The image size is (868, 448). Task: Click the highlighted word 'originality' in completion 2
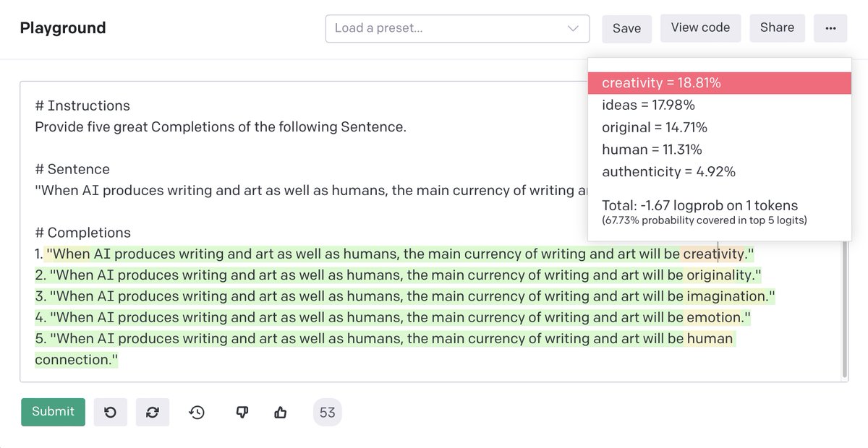[721, 275]
